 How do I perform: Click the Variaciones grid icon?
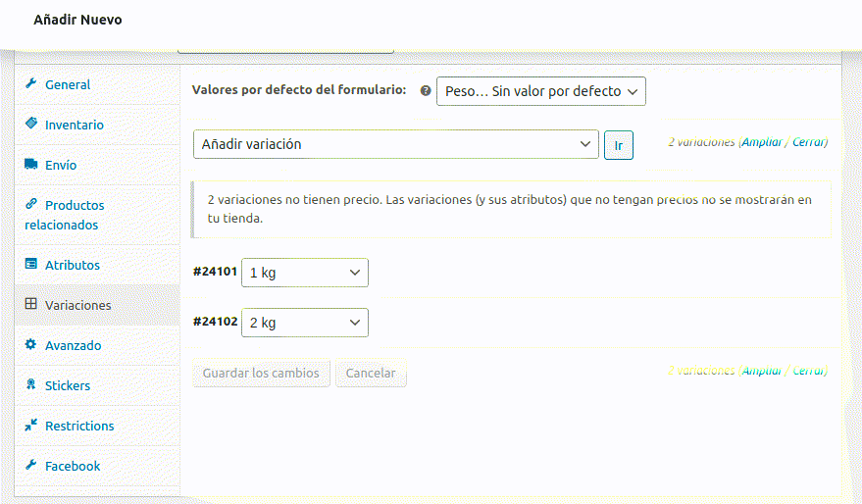click(x=31, y=305)
